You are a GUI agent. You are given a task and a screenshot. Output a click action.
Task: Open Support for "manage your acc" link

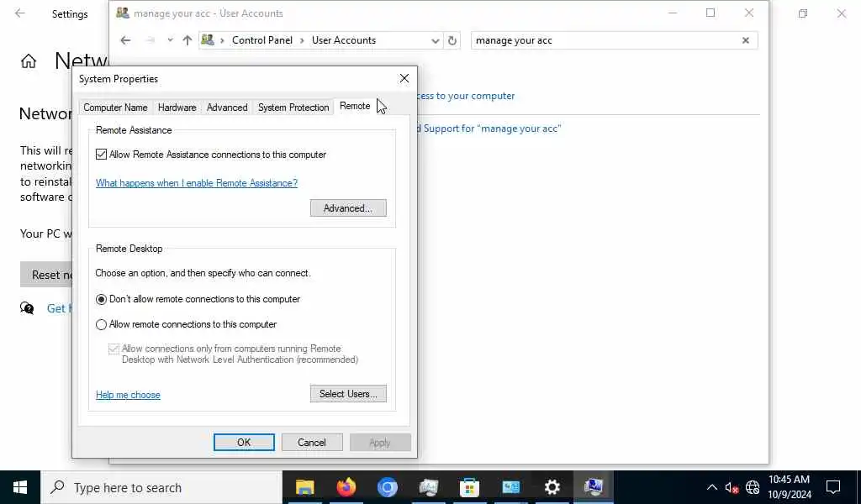pyautogui.click(x=489, y=129)
